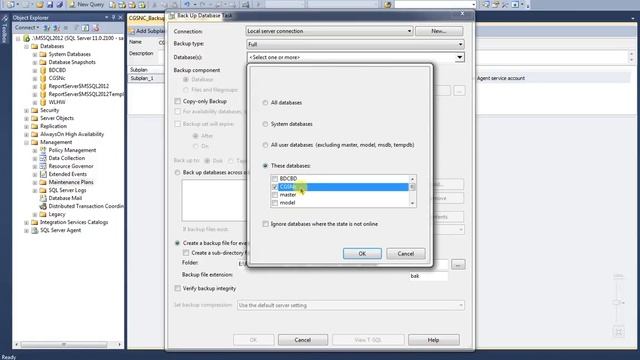Click the Save icon in the top toolbar
Viewport: 640px width, 360px height.
[50, 4]
